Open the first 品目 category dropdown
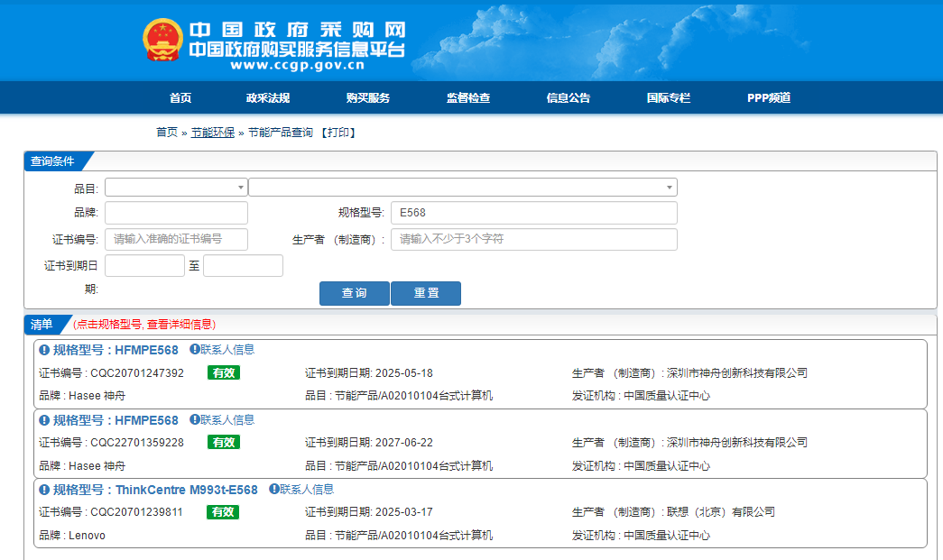 coord(176,188)
